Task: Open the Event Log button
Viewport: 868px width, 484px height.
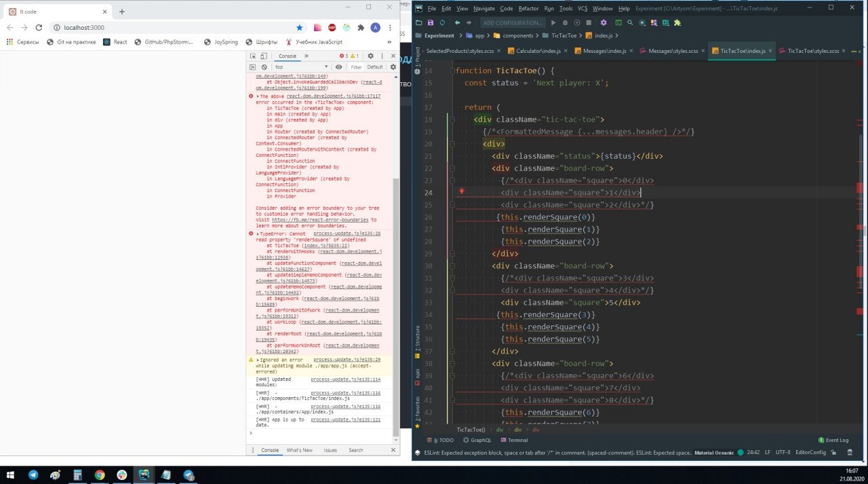Action: click(833, 440)
